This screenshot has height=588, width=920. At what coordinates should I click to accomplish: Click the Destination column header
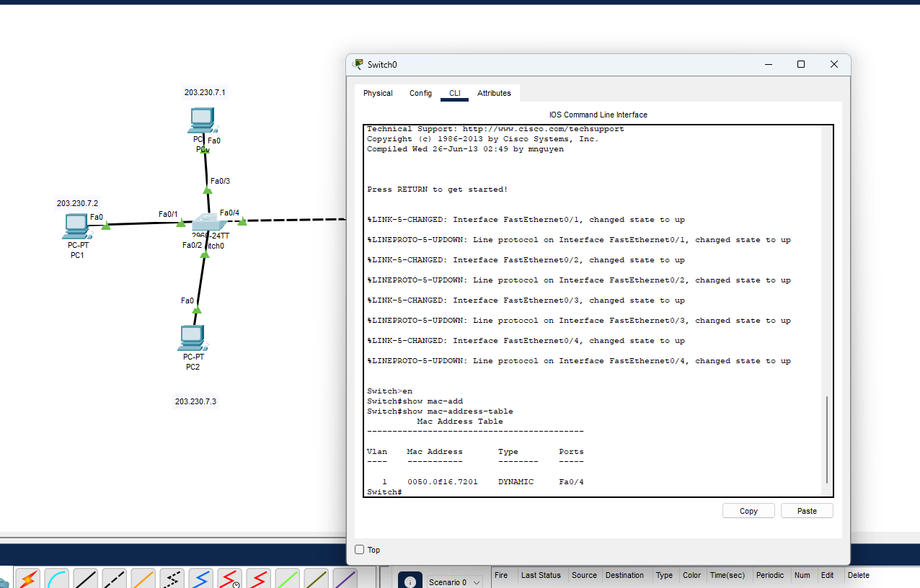tap(624, 575)
